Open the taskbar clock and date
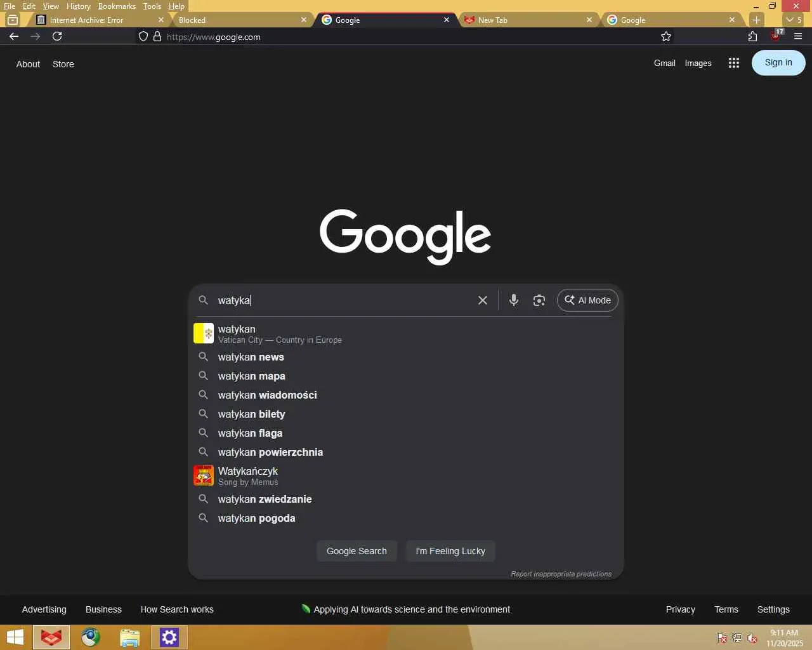 click(785, 638)
